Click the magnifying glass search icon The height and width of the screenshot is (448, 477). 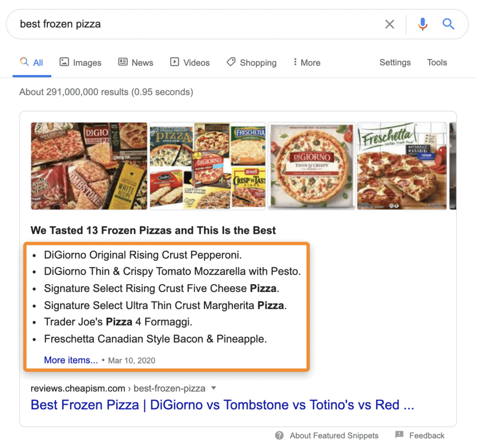(448, 24)
